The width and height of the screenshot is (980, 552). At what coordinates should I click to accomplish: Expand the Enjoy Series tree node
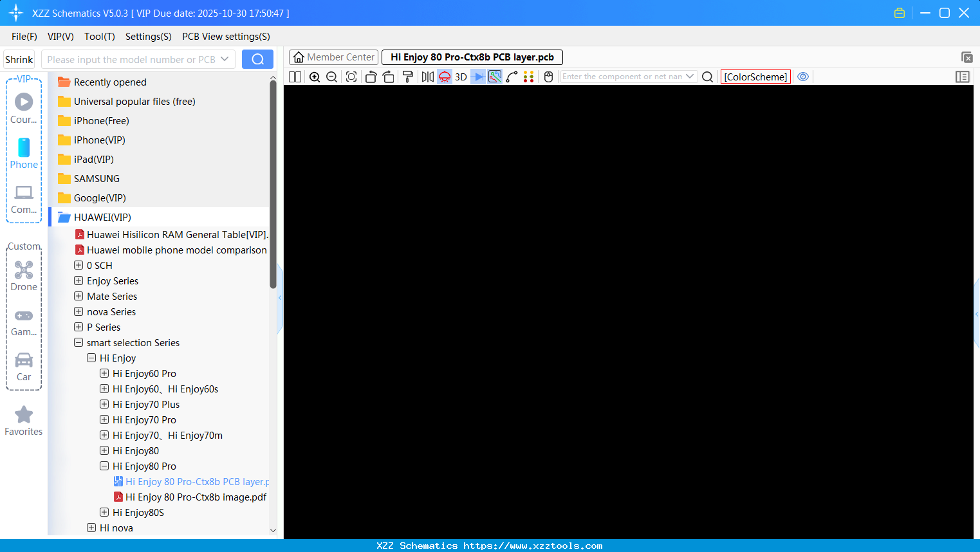(x=79, y=281)
